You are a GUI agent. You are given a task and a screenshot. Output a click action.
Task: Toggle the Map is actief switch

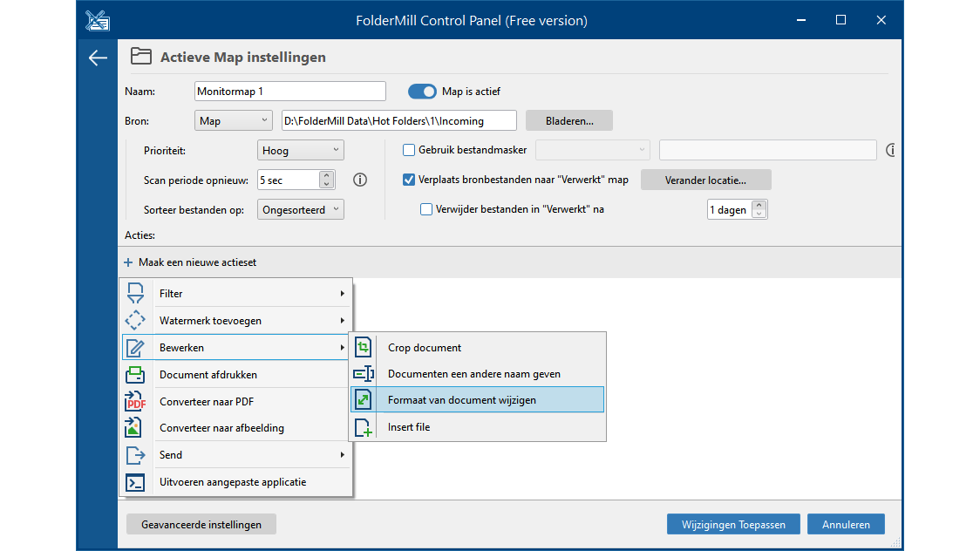[422, 92]
